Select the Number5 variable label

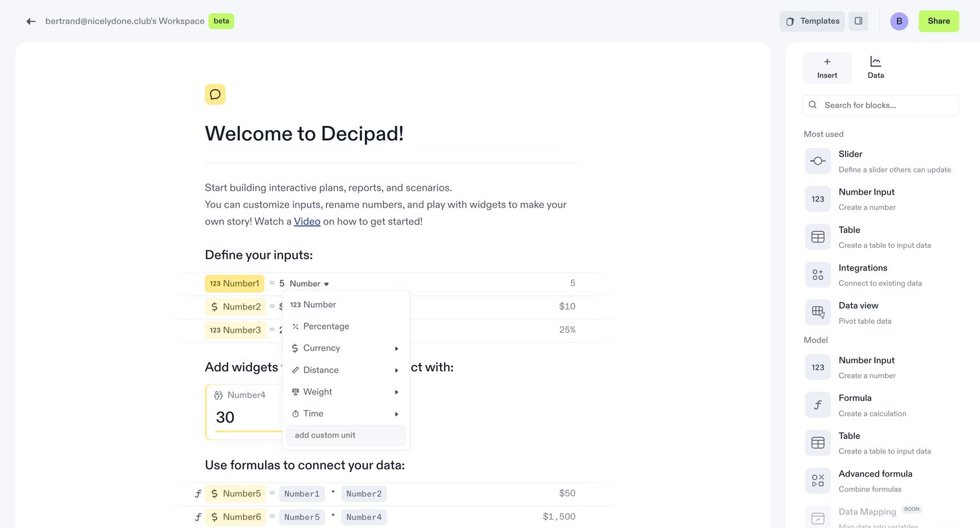(235, 494)
